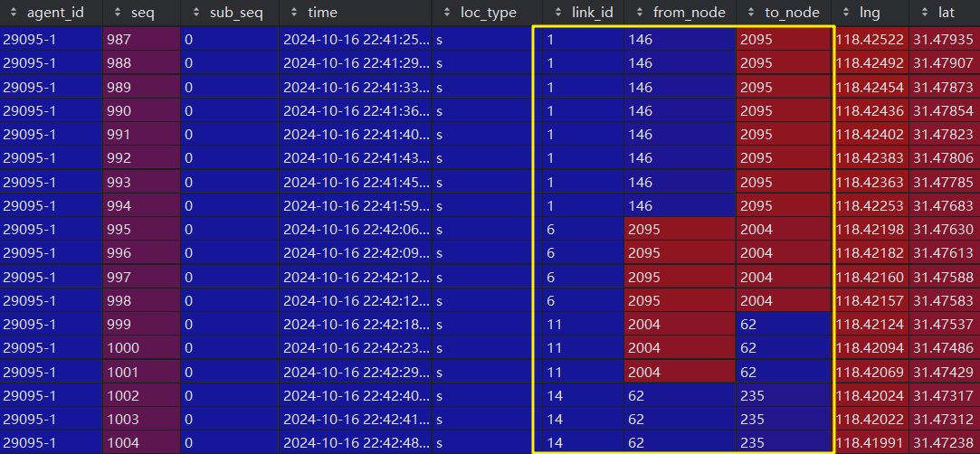Select to_node 235 cell in seq 1002 row
This screenshot has height=454, width=980.
[784, 395]
